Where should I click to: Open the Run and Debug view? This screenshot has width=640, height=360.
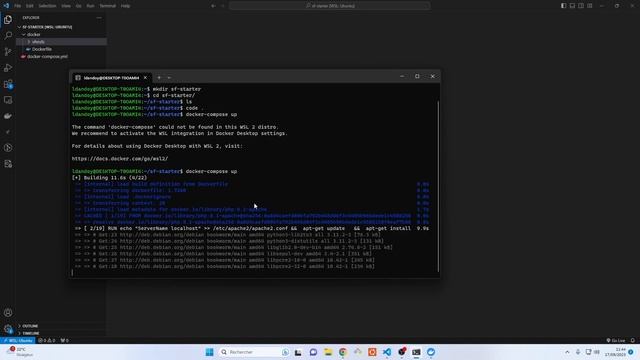click(8, 68)
